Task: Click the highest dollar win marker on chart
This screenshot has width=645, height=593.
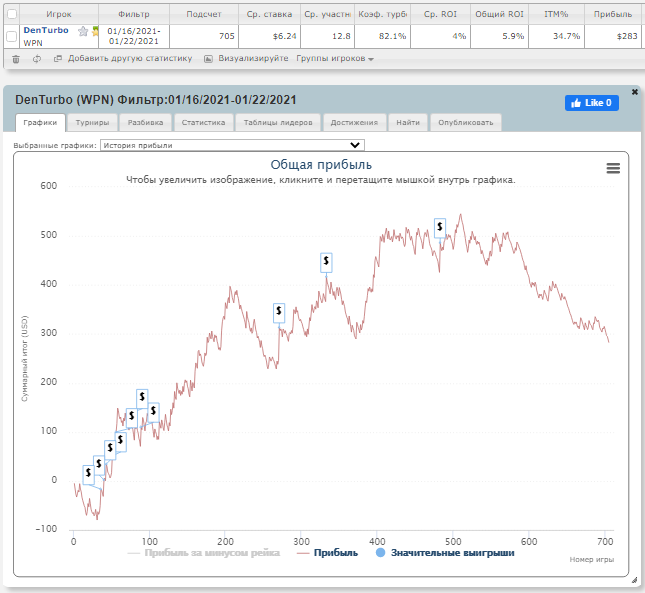Action: (439, 228)
